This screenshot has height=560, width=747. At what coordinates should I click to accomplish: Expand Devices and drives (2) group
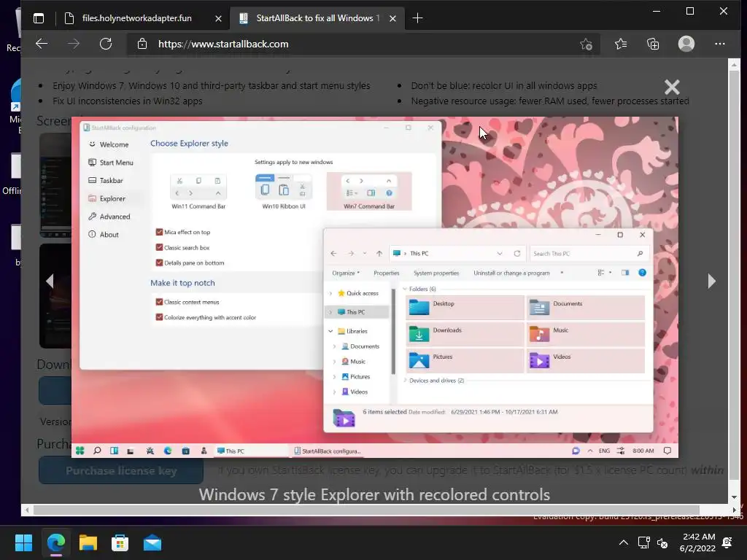(x=405, y=381)
